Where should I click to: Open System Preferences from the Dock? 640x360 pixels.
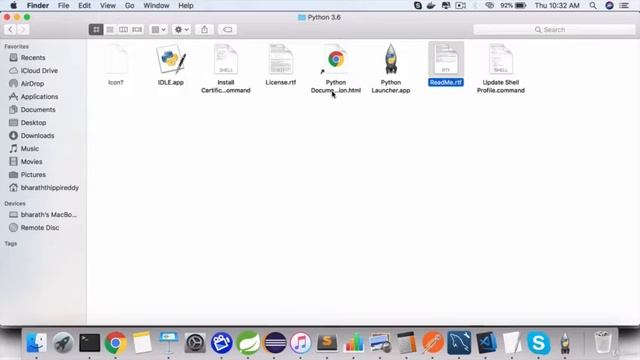[195, 342]
